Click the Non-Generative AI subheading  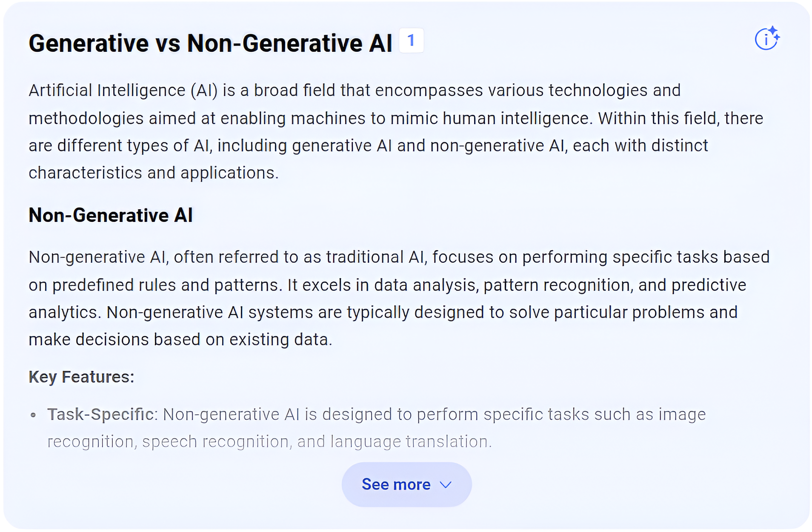(x=111, y=215)
